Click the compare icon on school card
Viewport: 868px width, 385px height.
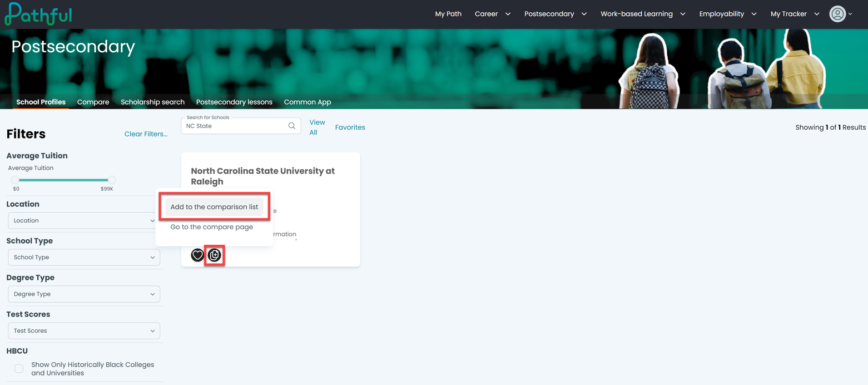pos(214,255)
